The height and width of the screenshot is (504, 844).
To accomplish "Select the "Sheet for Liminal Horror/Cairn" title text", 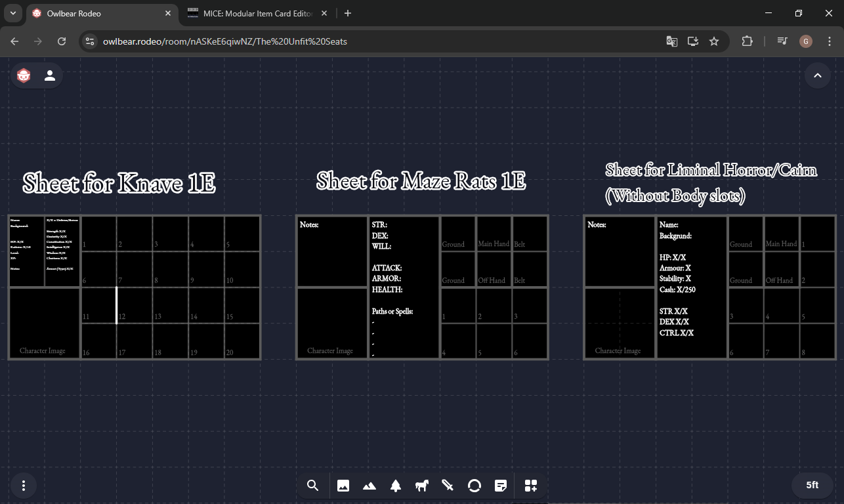I will point(711,170).
